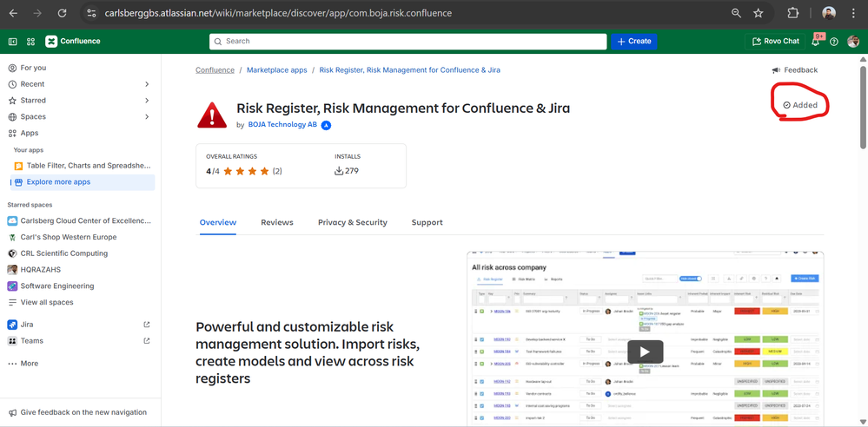Expand the Recent chevron
The width and height of the screenshot is (868, 427).
[147, 84]
